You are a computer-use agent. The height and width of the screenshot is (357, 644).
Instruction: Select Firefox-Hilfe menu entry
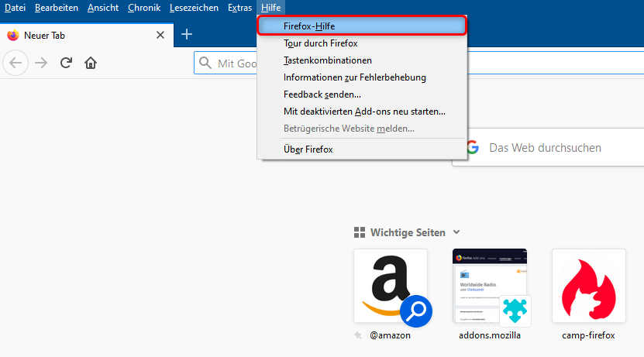coord(362,26)
